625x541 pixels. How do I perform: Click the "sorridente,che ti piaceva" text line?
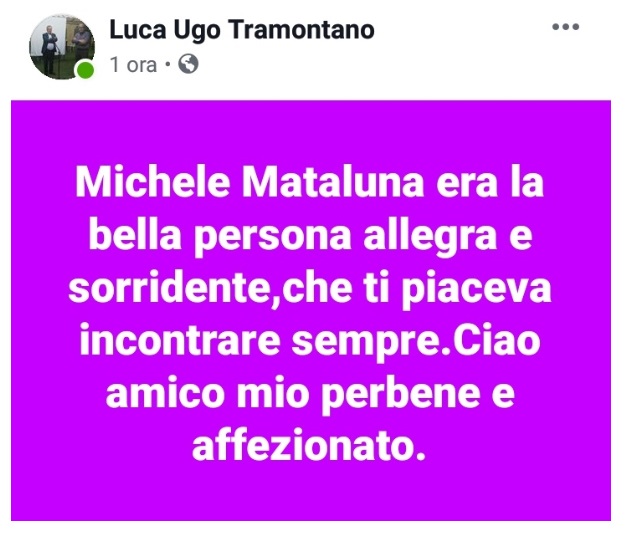point(310,289)
